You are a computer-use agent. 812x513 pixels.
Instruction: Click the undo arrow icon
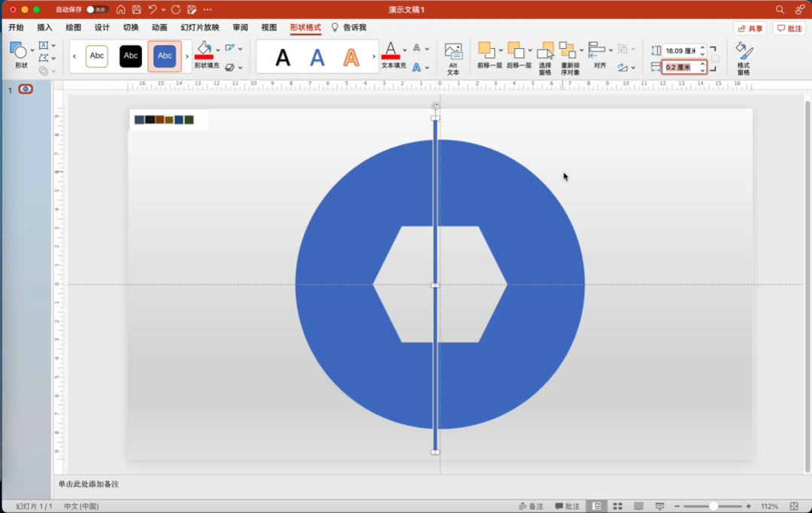pos(153,10)
